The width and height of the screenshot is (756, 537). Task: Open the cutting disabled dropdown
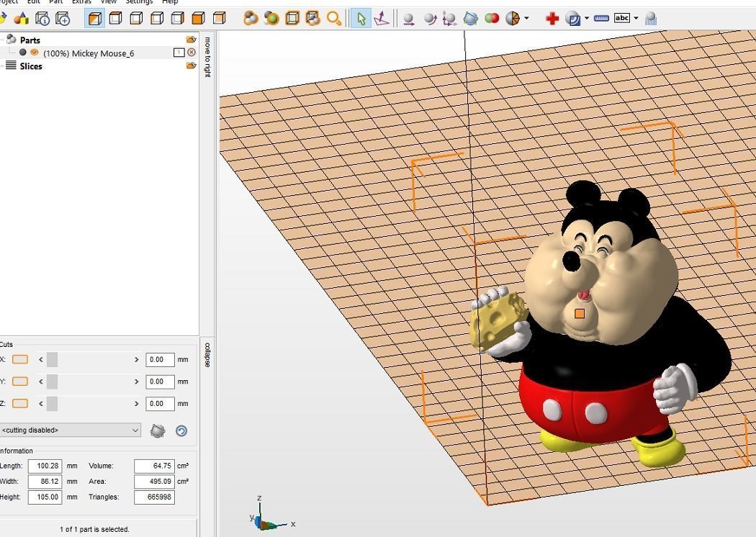tap(71, 430)
